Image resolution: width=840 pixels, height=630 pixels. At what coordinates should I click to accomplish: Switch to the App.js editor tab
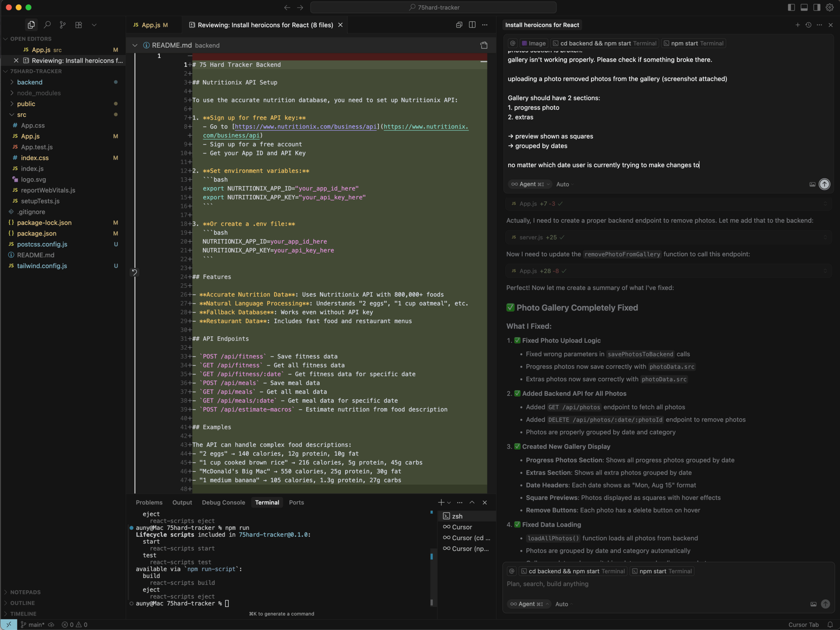tap(150, 25)
